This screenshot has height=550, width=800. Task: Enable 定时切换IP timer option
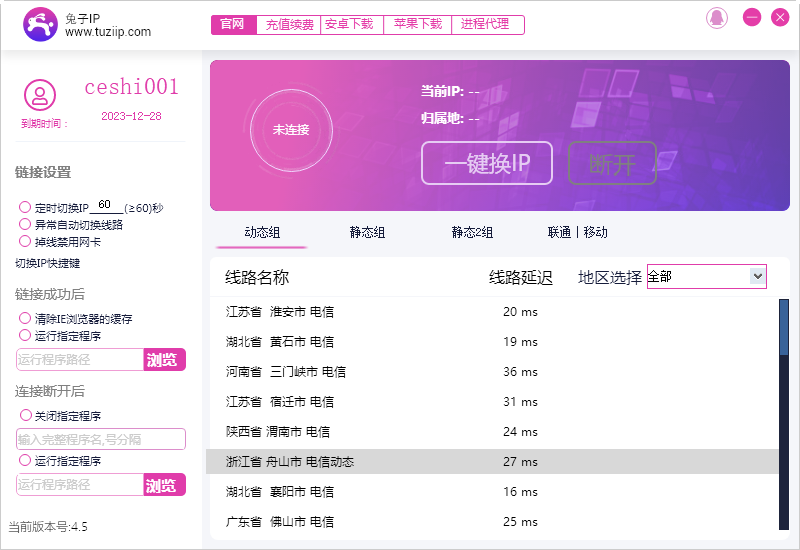pyautogui.click(x=25, y=207)
